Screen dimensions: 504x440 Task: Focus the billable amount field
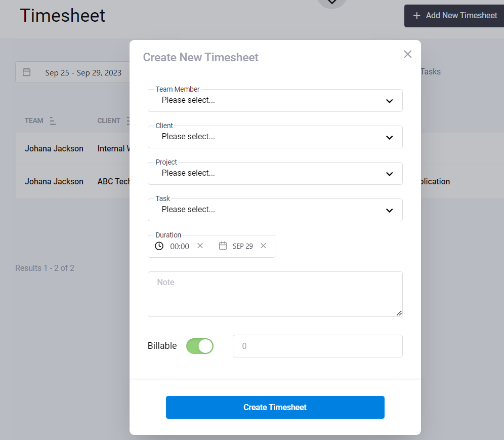(x=318, y=346)
